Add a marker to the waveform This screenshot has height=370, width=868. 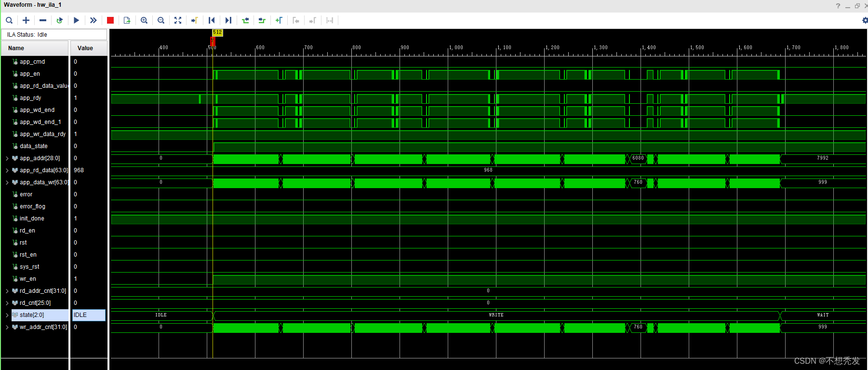(x=279, y=20)
